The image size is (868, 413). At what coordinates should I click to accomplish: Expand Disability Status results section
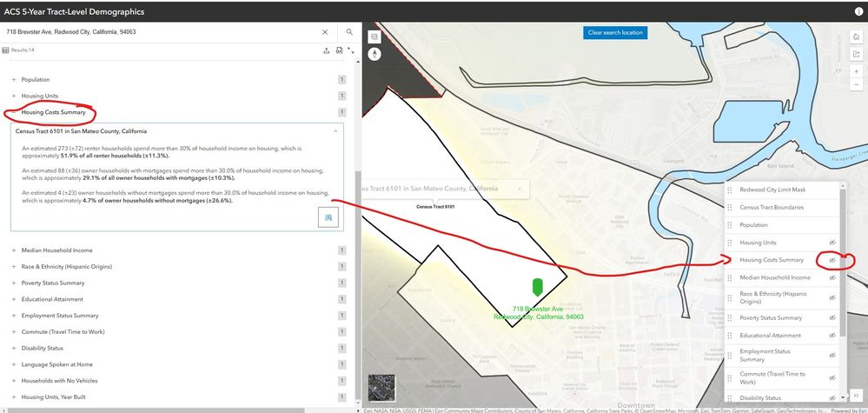[x=14, y=349]
